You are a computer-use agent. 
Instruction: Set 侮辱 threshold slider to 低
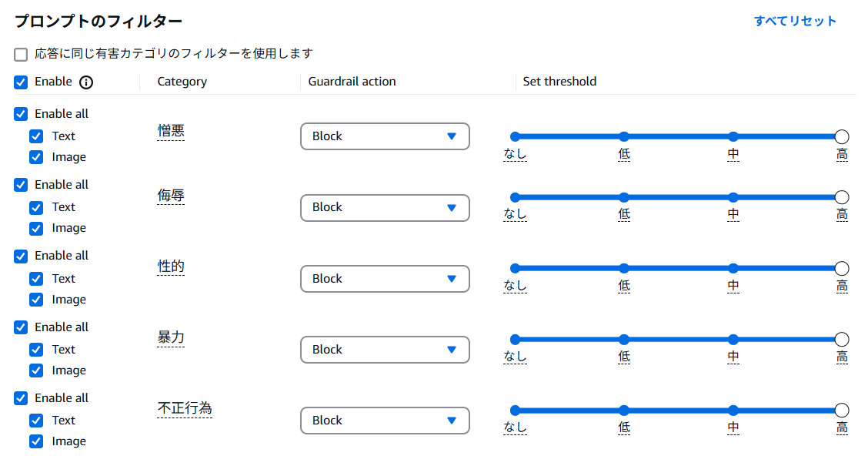(624, 197)
